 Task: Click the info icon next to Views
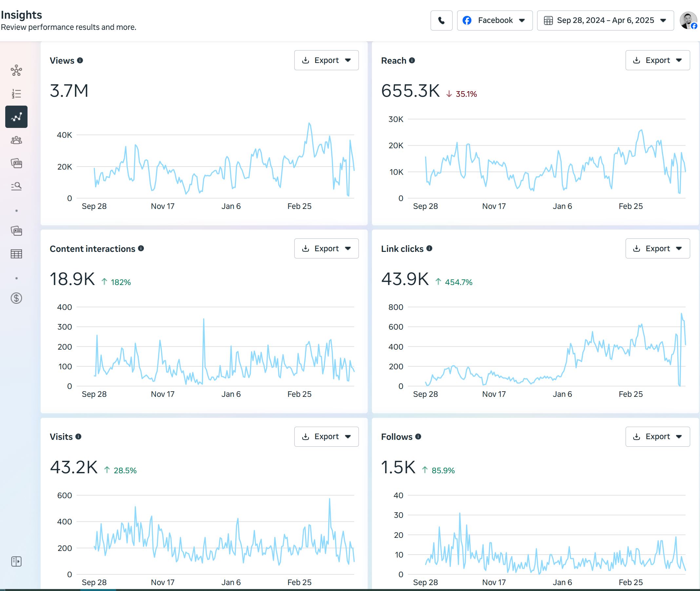click(80, 60)
